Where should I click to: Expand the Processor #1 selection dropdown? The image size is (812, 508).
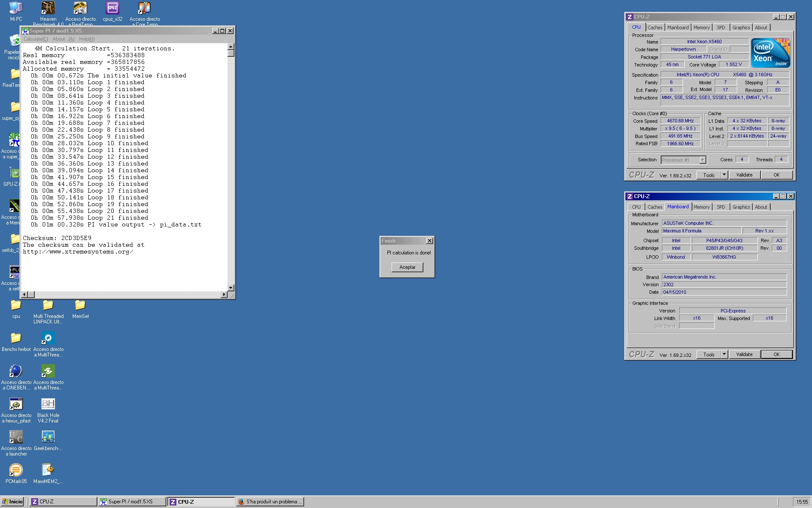tap(702, 160)
